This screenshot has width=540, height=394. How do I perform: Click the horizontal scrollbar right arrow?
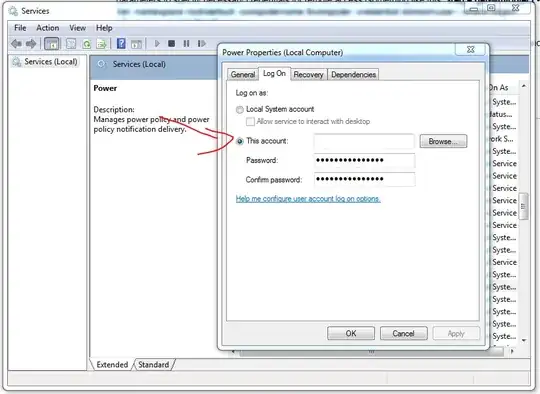512,351
